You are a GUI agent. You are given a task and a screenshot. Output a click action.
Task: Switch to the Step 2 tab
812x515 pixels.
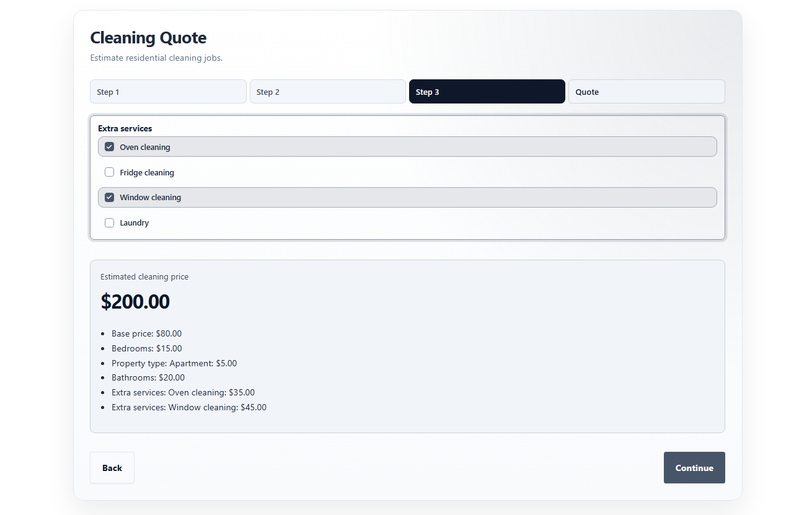point(328,92)
